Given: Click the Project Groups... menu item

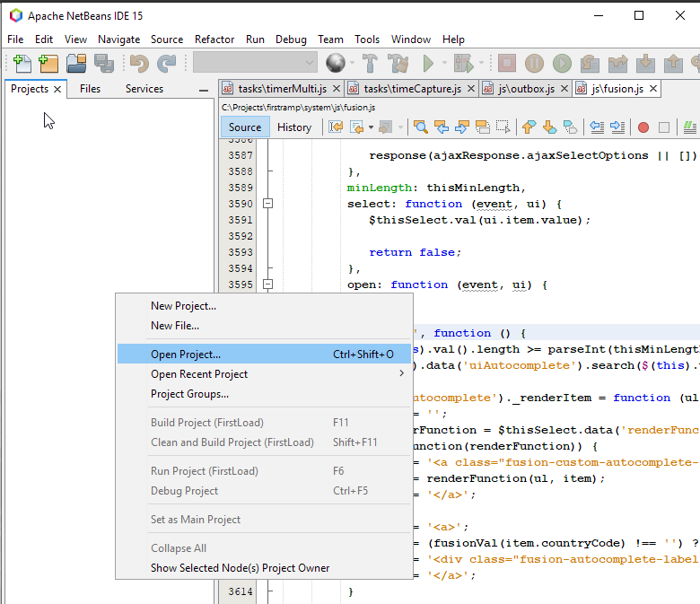Looking at the screenshot, I should [189, 394].
